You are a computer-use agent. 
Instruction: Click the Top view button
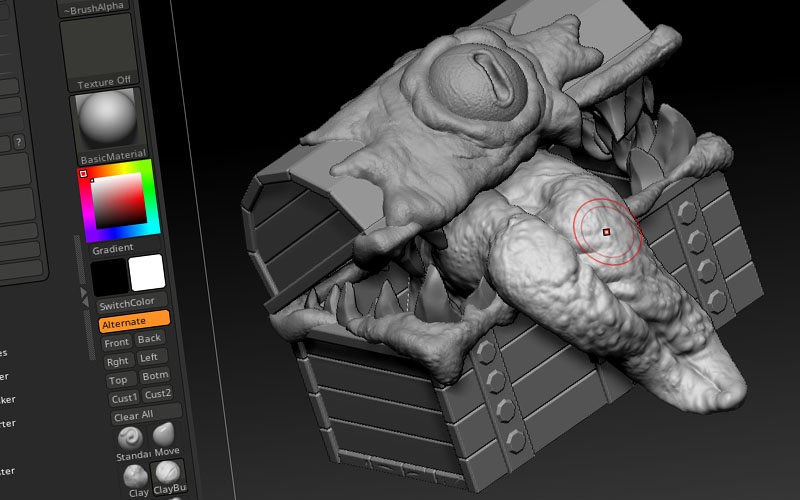point(120,380)
